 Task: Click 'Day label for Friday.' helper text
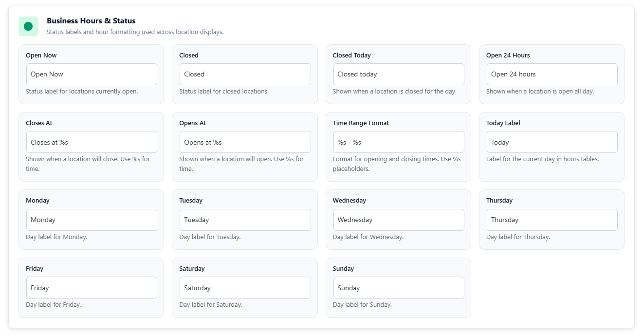tap(54, 305)
